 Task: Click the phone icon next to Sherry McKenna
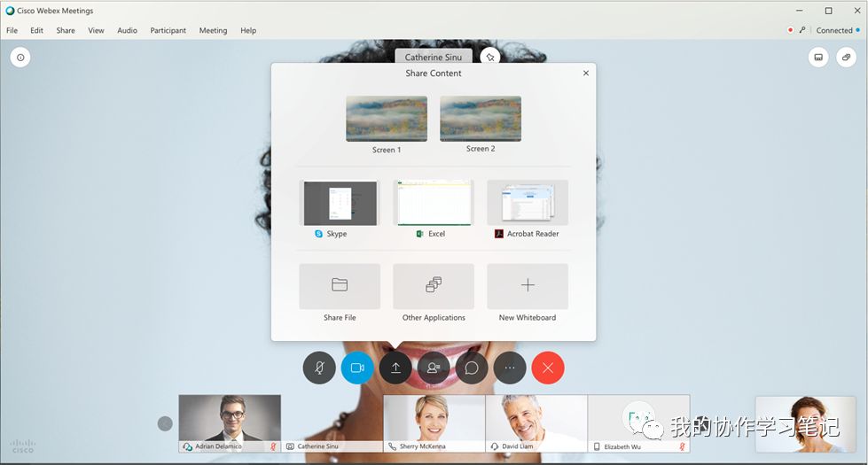click(x=392, y=446)
